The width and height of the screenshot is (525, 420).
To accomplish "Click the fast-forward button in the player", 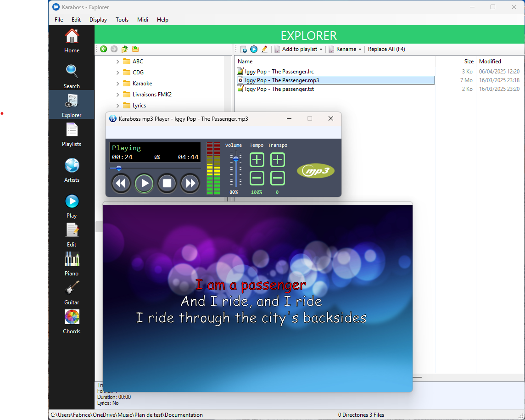I will pyautogui.click(x=190, y=184).
